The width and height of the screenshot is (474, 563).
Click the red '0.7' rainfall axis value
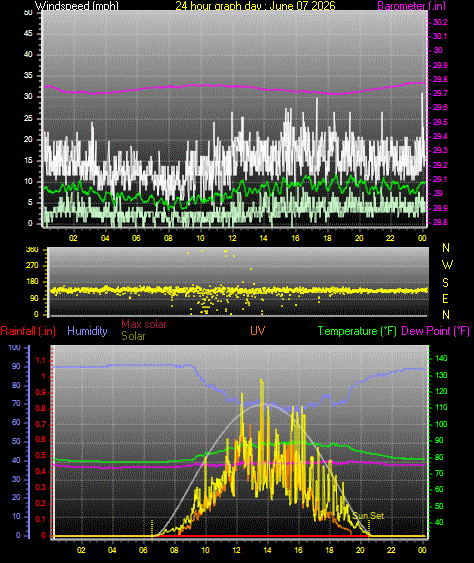pos(40,424)
